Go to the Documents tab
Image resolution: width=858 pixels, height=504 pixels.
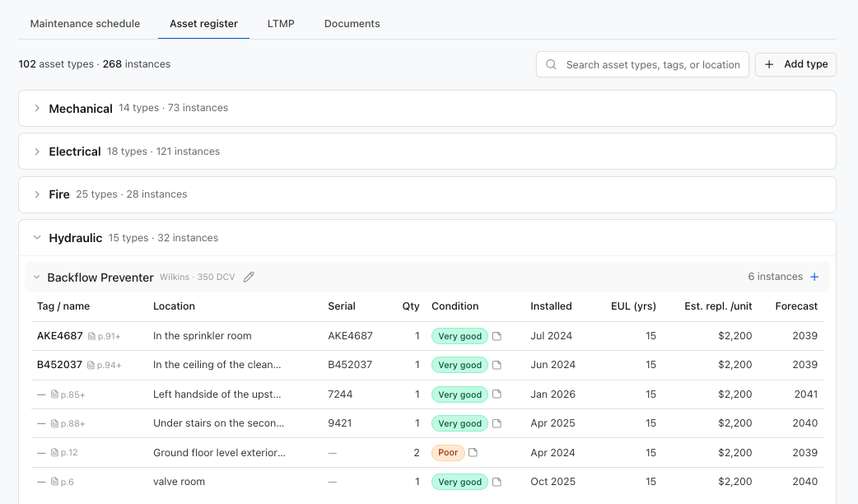tap(352, 24)
